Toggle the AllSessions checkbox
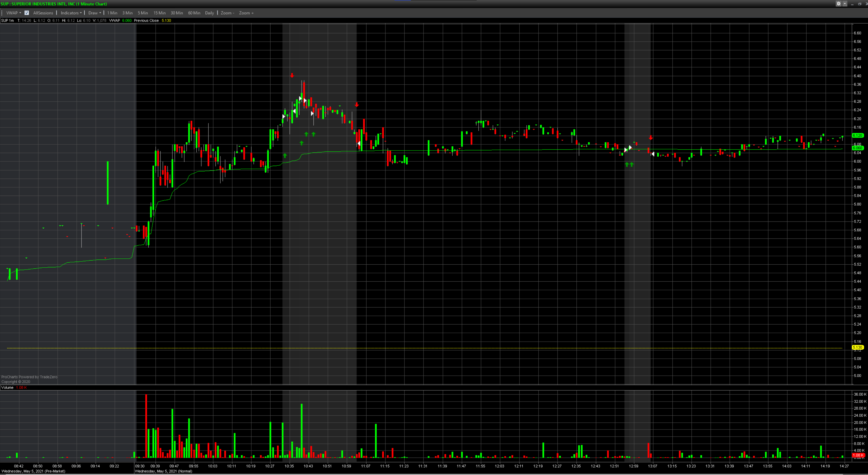This screenshot has width=868, height=475. coord(27,13)
